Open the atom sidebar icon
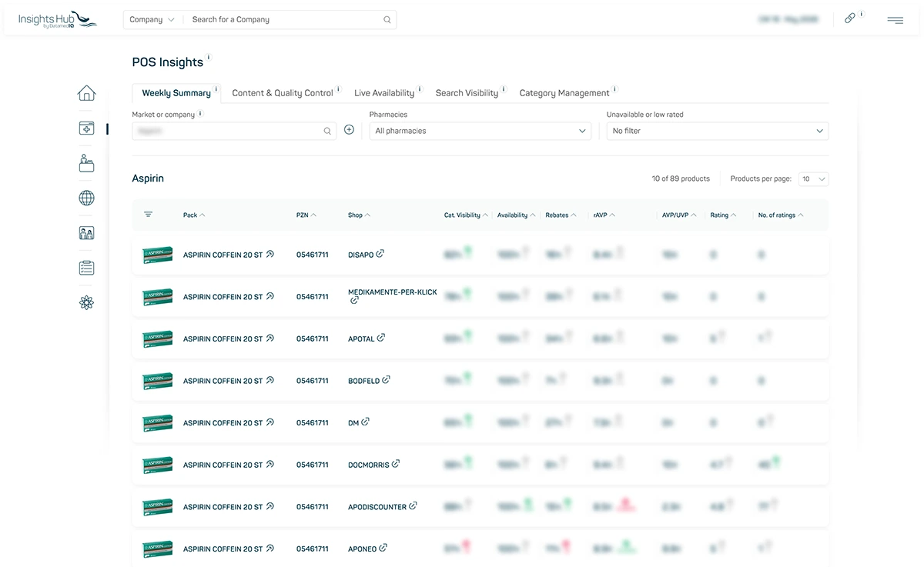 [86, 303]
